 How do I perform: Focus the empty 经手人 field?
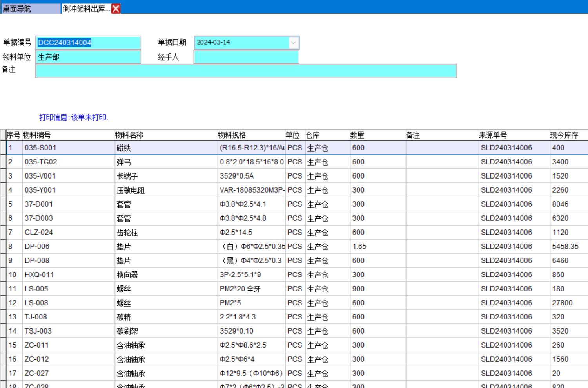(x=246, y=57)
